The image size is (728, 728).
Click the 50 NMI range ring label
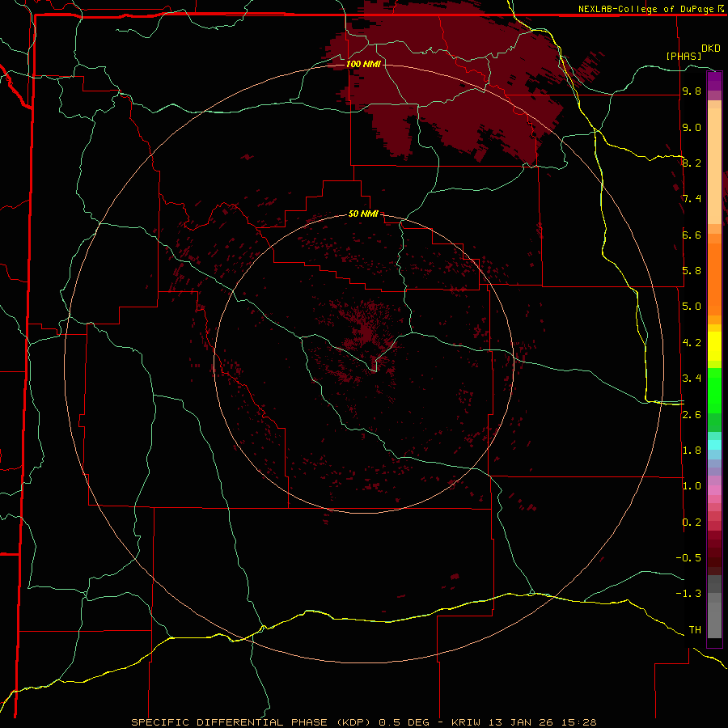tap(363, 214)
